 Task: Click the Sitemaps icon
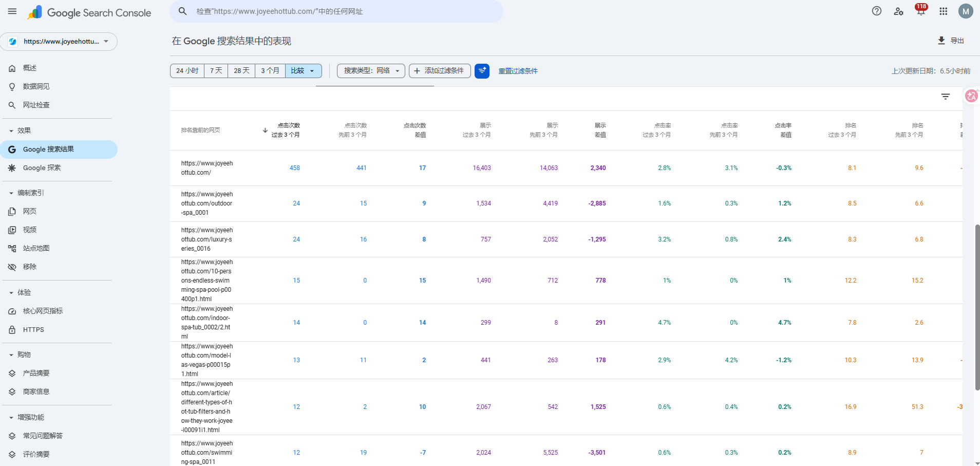click(x=12, y=249)
